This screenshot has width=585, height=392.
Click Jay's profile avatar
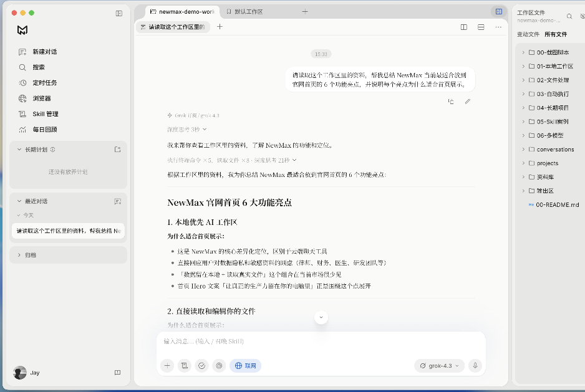tap(20, 373)
